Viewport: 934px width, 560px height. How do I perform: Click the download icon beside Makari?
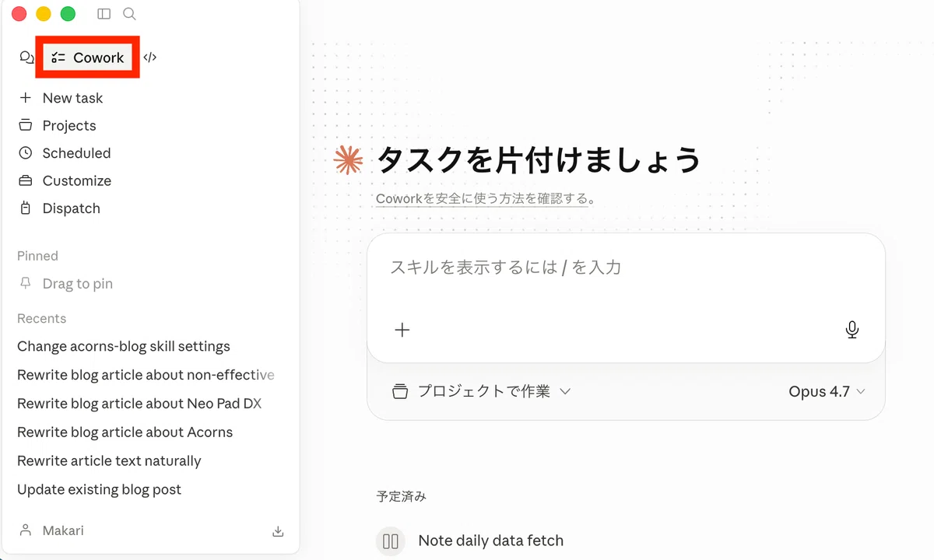pos(278,531)
